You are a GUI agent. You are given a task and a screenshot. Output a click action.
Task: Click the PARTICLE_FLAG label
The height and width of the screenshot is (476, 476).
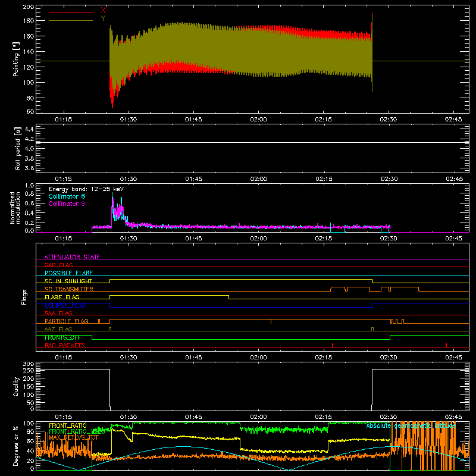67,321
